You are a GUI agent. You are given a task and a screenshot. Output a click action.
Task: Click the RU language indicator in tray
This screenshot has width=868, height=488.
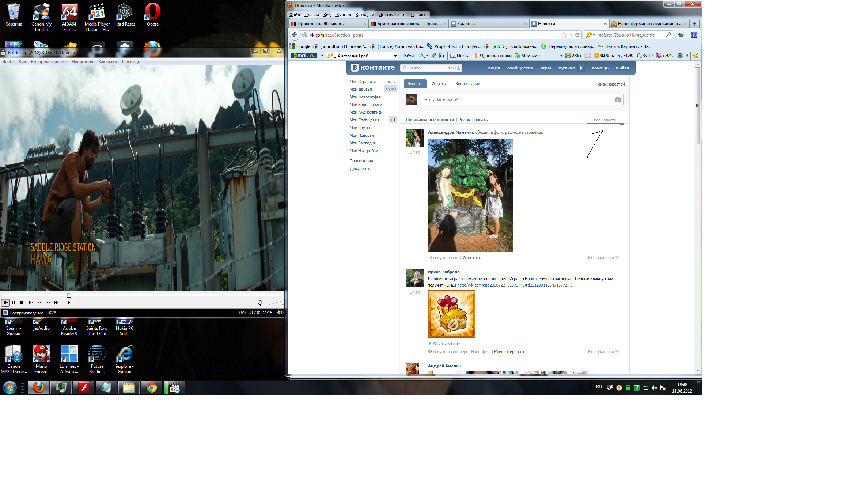(x=599, y=387)
